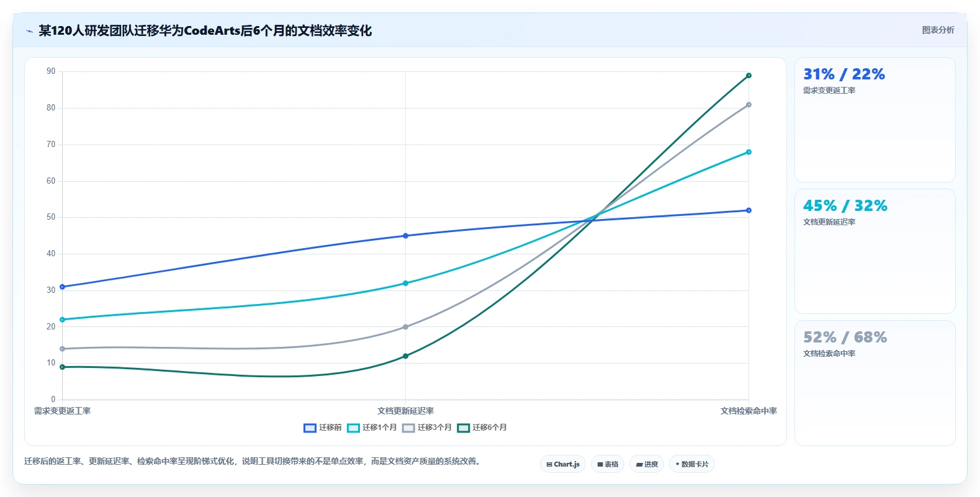
Task: Click the x-axis label 文档检索命中率
Action: [748, 411]
